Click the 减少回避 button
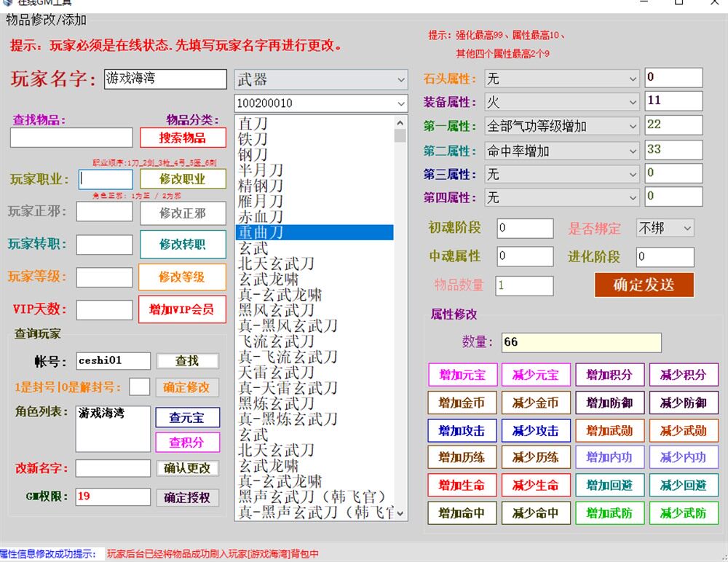The image size is (728, 562). click(684, 486)
